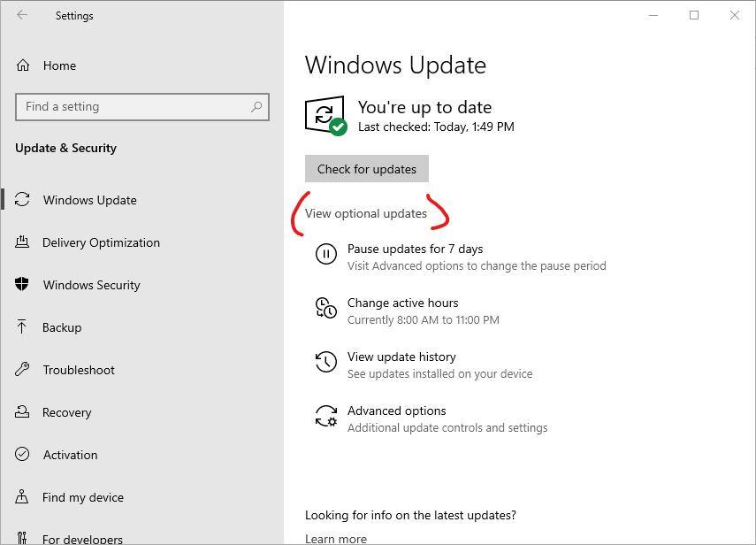Image resolution: width=756 pixels, height=545 pixels.
Task: Open the Windows Update sidebar item
Action: 89,200
